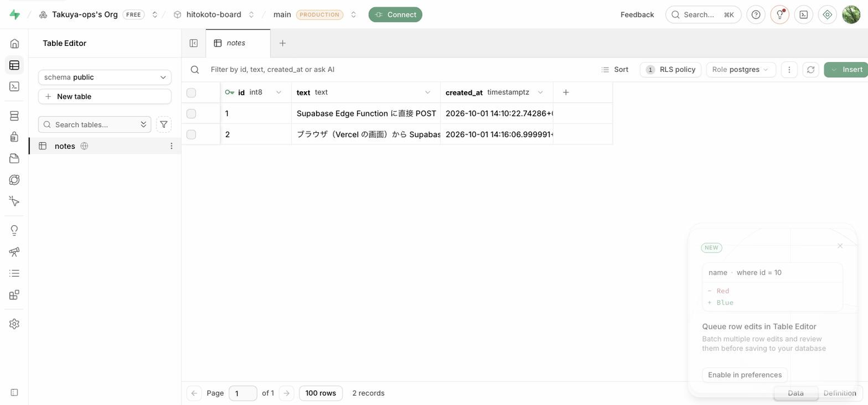
Task: Open the Logs list sidebar icon
Action: click(x=14, y=273)
